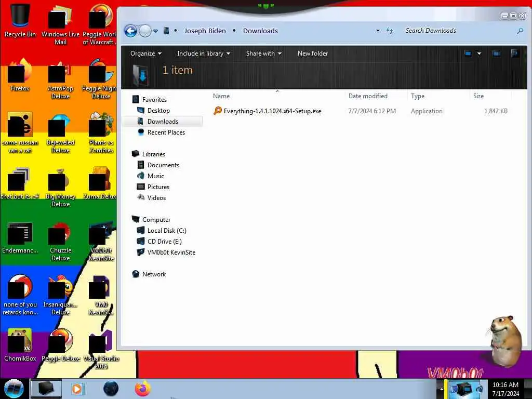Open the help icon in toolbar

point(515,54)
